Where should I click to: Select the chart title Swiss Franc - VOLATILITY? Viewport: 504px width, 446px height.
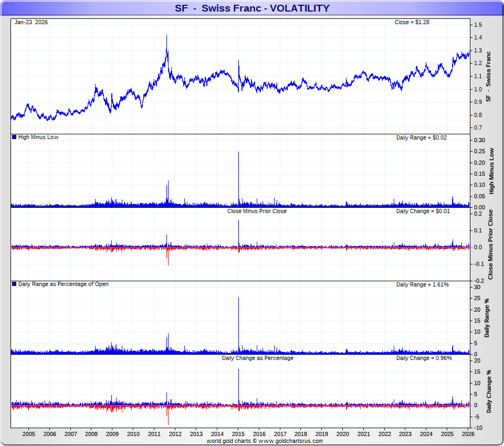252,8
